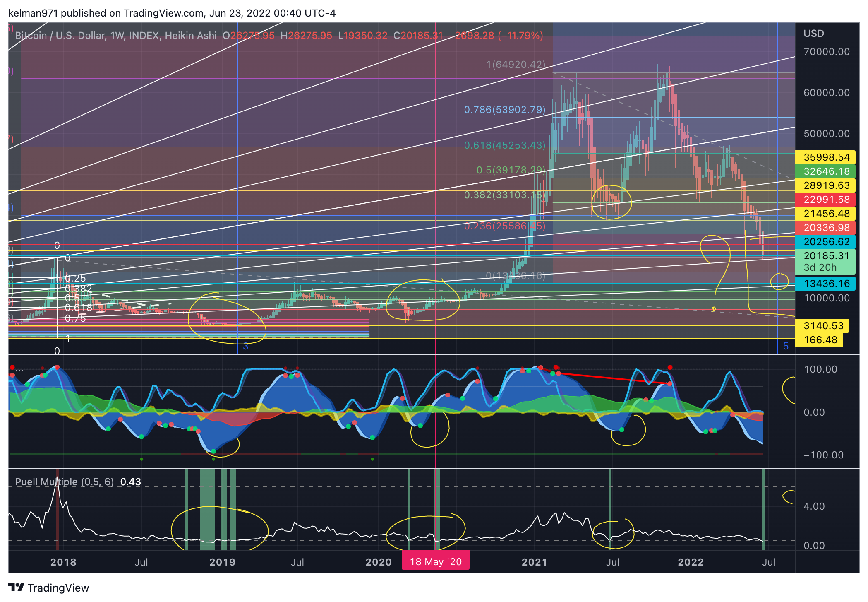This screenshot has width=868, height=602.
Task: Select the 32646.18 green price label
Action: point(825,171)
